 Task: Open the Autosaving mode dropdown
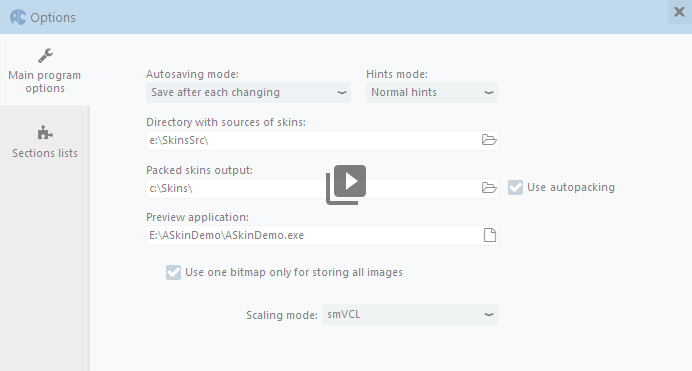pos(248,92)
